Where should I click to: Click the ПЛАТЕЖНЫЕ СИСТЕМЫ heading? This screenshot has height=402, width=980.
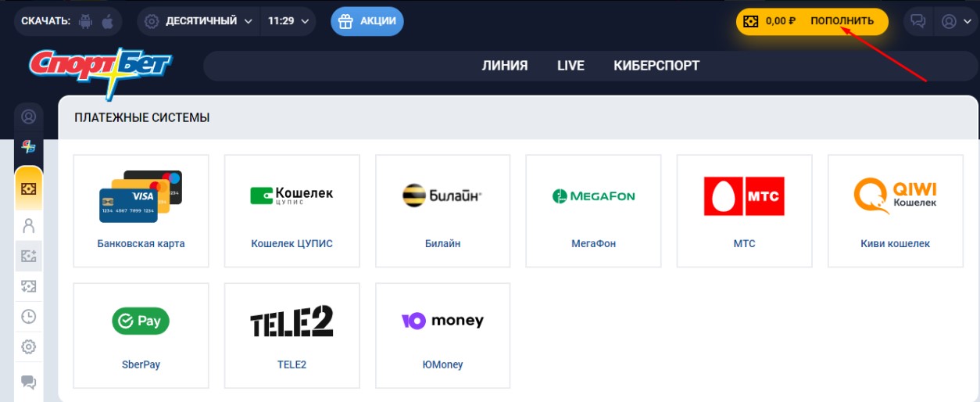pyautogui.click(x=142, y=117)
